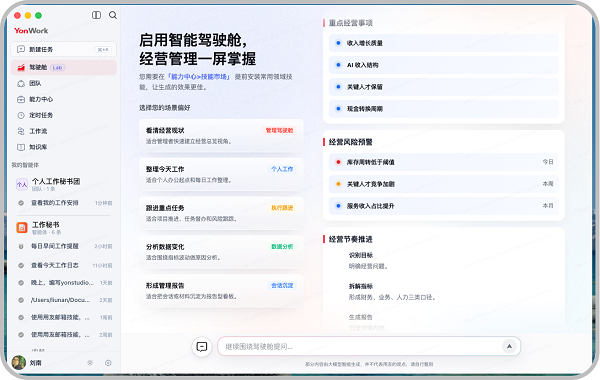600x380 pixels.
Task: Select the AI 收入结构 item
Action: point(443,65)
